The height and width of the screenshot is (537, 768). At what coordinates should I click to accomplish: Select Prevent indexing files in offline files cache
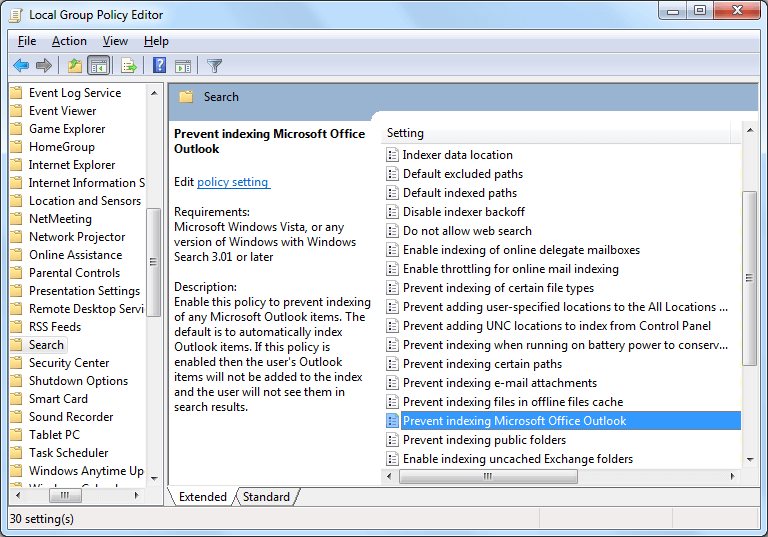click(513, 402)
